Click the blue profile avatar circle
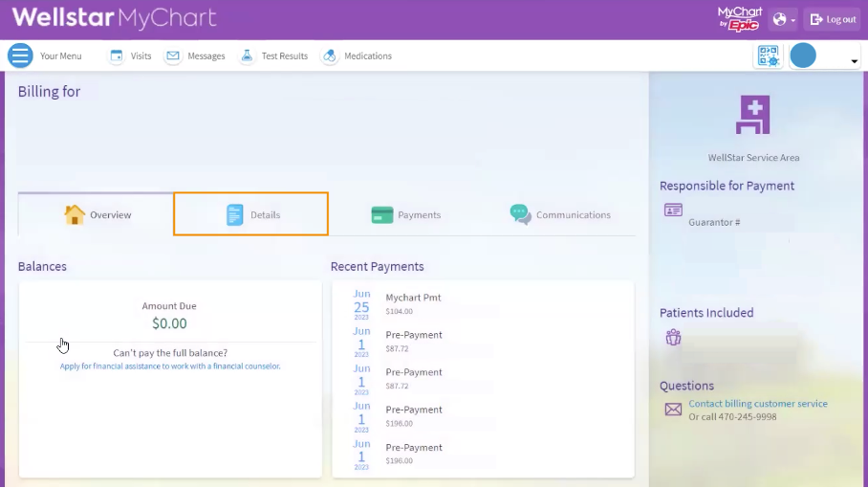The image size is (868, 488). coord(803,55)
